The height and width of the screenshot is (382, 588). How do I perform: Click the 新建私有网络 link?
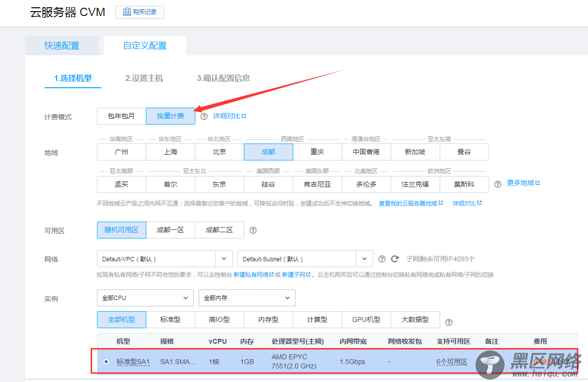[254, 275]
